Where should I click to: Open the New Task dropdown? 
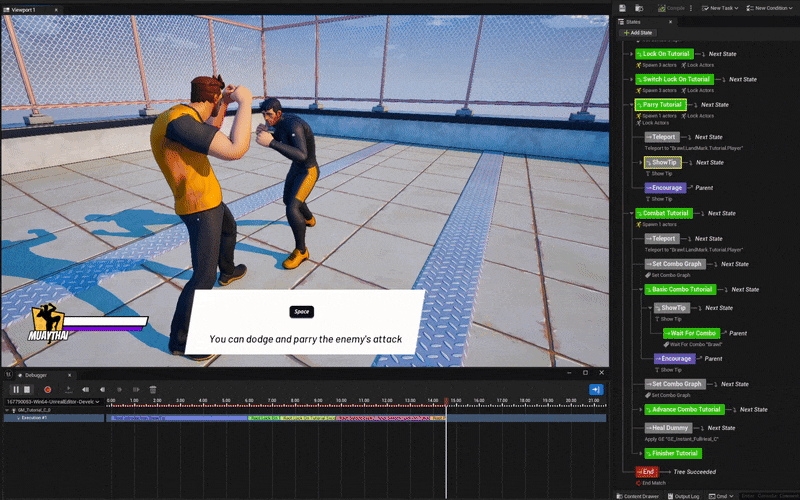click(x=721, y=8)
